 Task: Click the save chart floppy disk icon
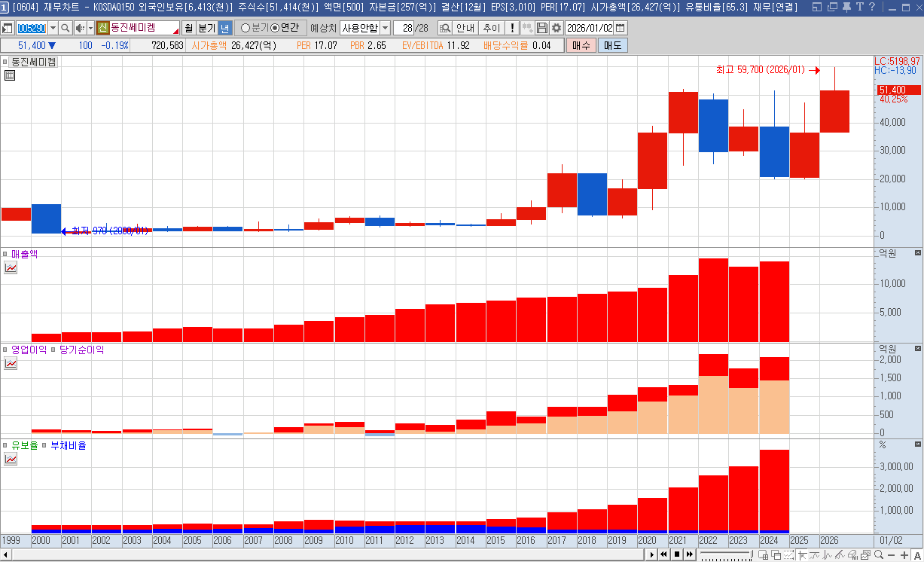[543, 28]
